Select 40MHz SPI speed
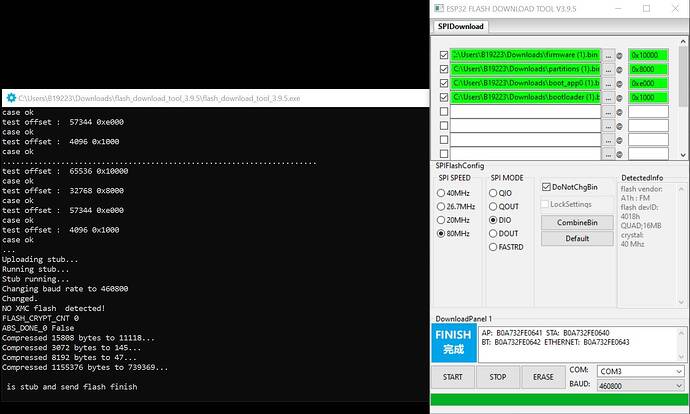690x414 pixels. [x=440, y=193]
